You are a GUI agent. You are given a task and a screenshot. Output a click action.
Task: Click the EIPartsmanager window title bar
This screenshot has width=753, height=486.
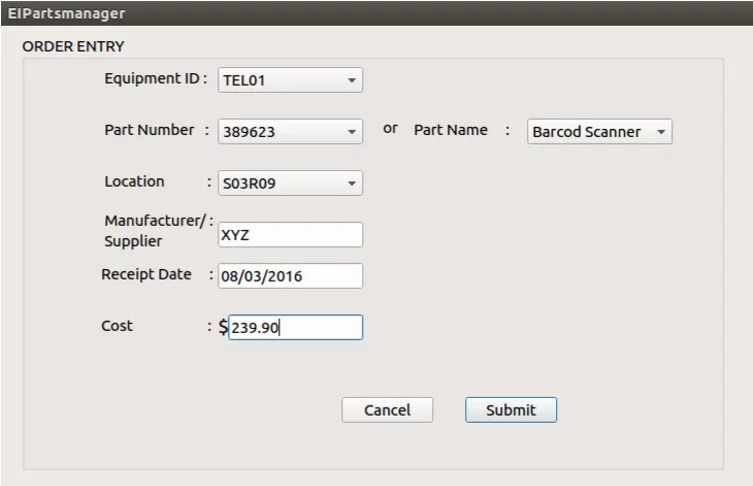[376, 13]
